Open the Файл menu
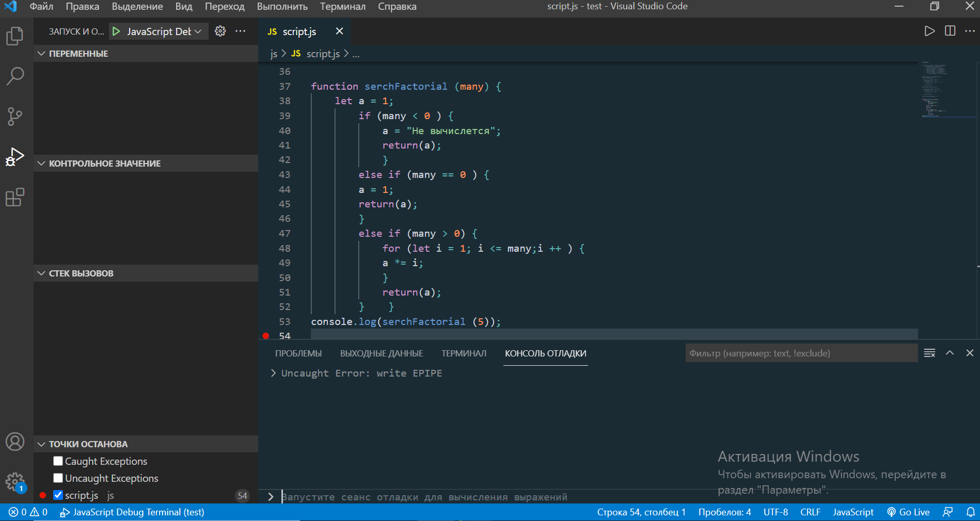The width and height of the screenshot is (980, 521). click(41, 7)
